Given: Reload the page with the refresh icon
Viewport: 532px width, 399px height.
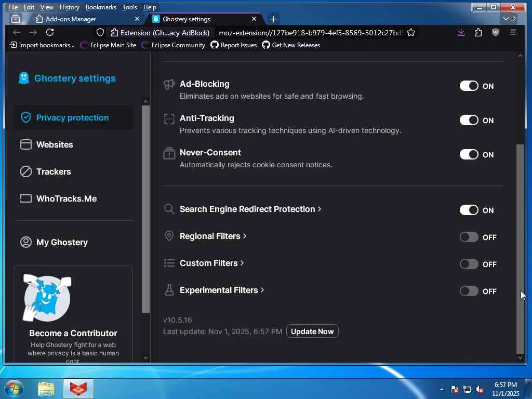Looking at the screenshot, I should coord(50,32).
